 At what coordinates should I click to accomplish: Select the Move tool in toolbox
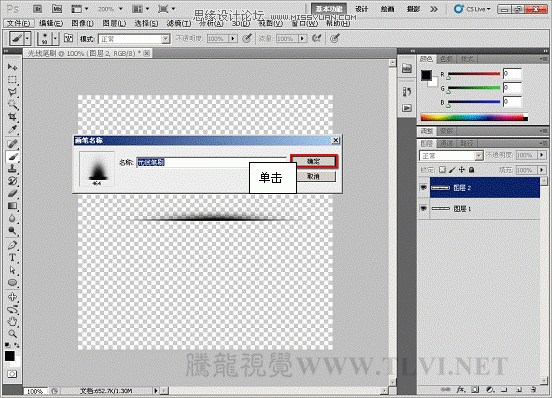(x=12, y=67)
